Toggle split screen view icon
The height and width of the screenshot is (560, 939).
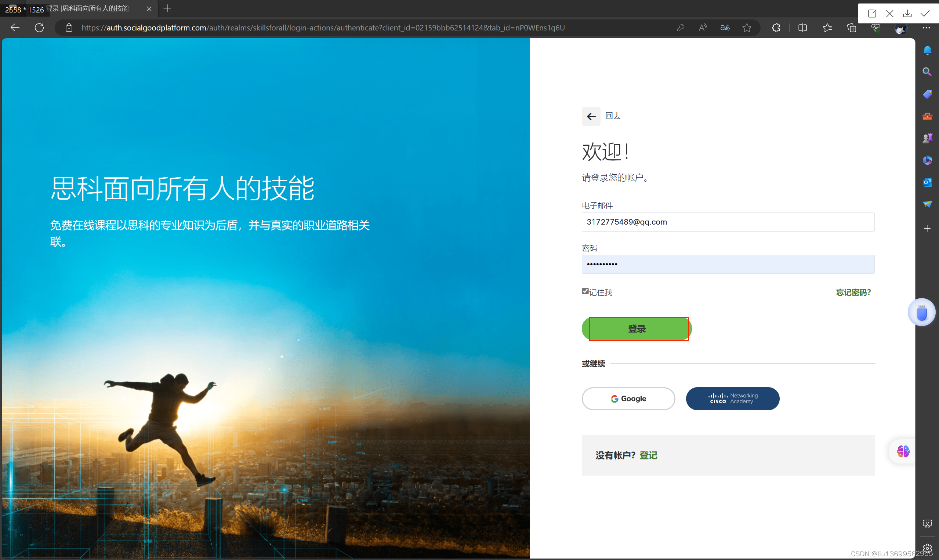coord(802,28)
